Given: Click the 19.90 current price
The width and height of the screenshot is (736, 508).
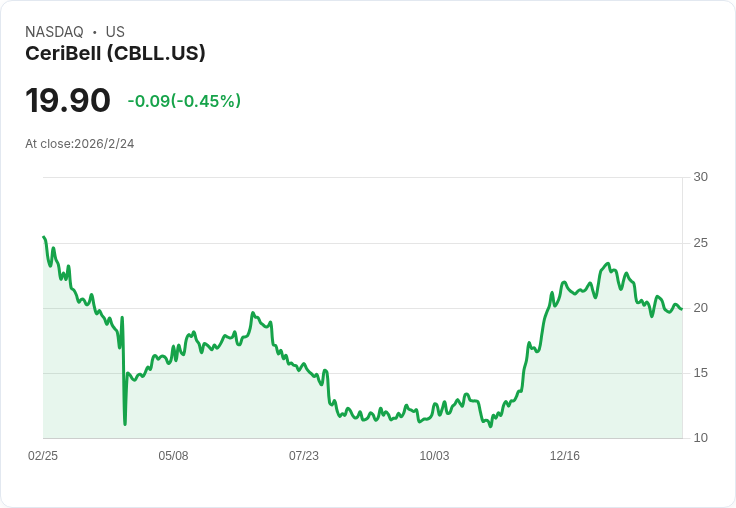Looking at the screenshot, I should [67, 100].
